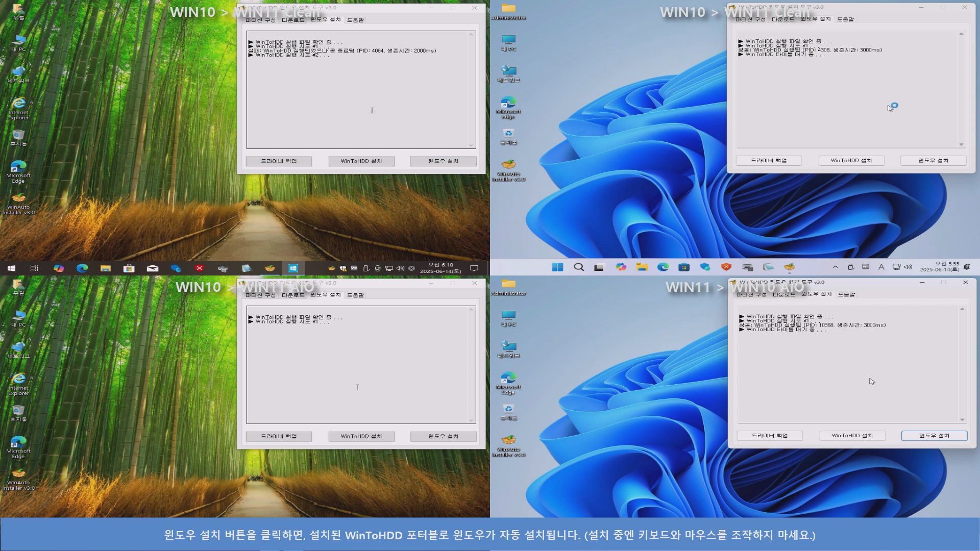Launch Copilot from top-left Windows 10 taskbar
The height and width of the screenshot is (551, 980).
59,268
